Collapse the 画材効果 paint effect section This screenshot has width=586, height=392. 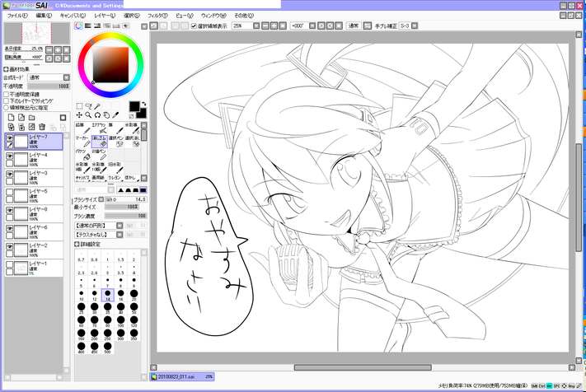point(6,69)
